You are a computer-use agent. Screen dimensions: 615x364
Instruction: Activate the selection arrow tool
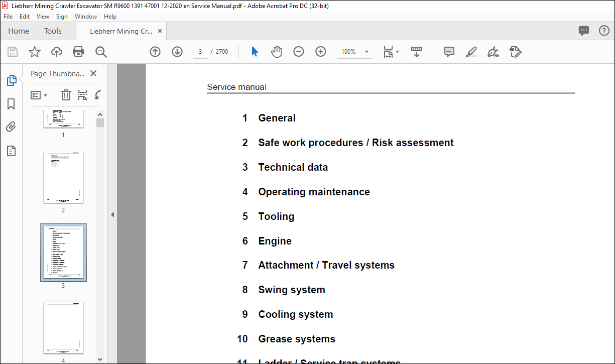tap(255, 52)
